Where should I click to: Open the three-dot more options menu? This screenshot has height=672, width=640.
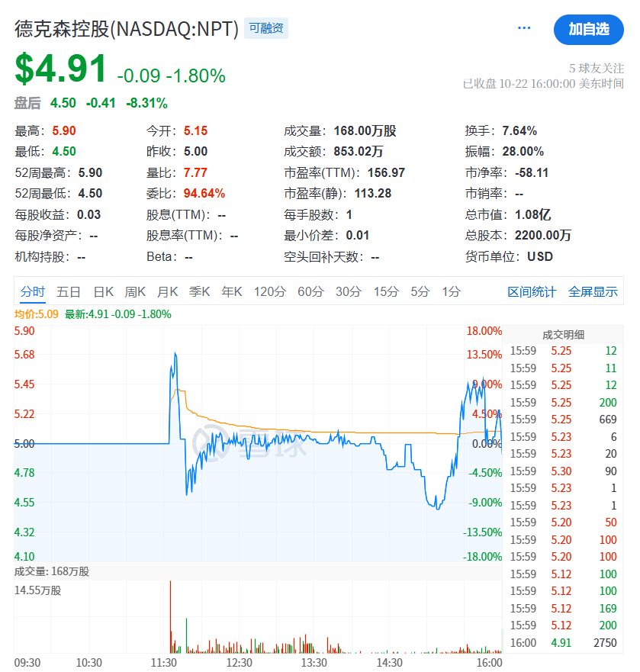coord(524,28)
